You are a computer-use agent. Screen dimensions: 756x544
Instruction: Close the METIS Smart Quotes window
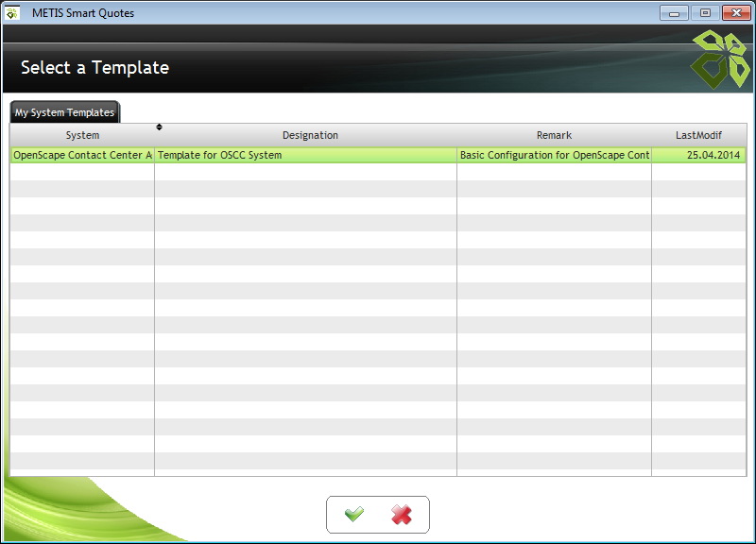pos(736,13)
